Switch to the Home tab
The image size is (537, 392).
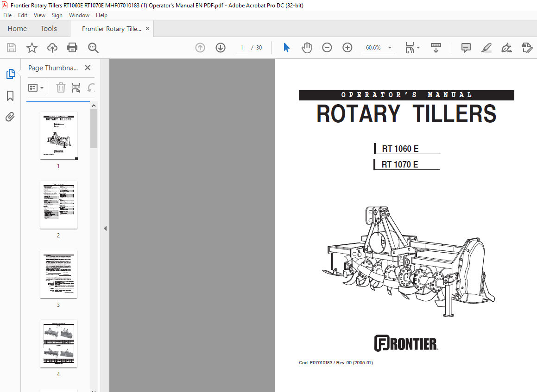click(17, 28)
